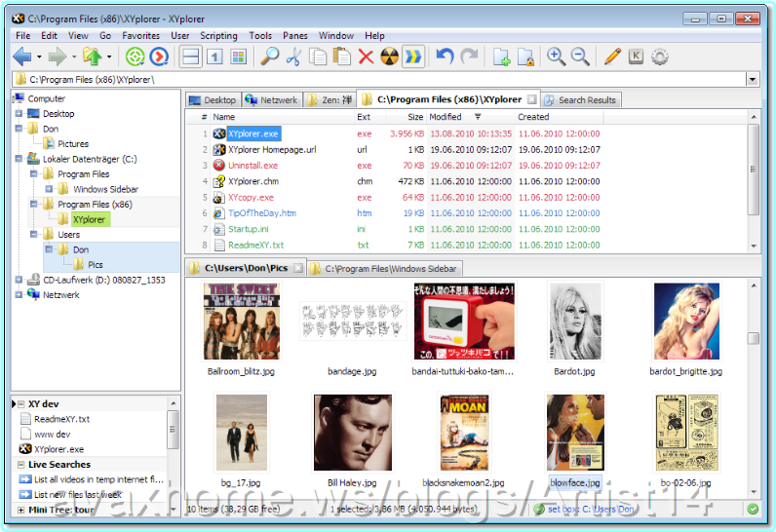
Task: Open the Scripting menu
Action: point(218,36)
